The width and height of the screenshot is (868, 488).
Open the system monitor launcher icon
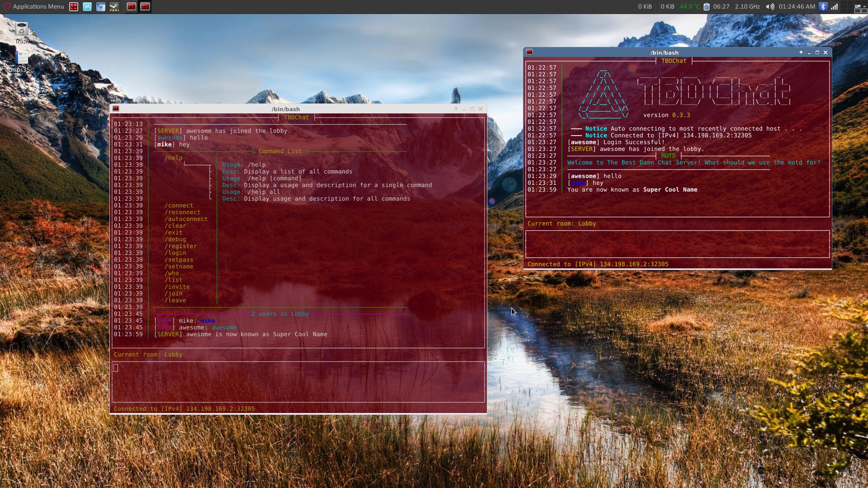[x=87, y=6]
